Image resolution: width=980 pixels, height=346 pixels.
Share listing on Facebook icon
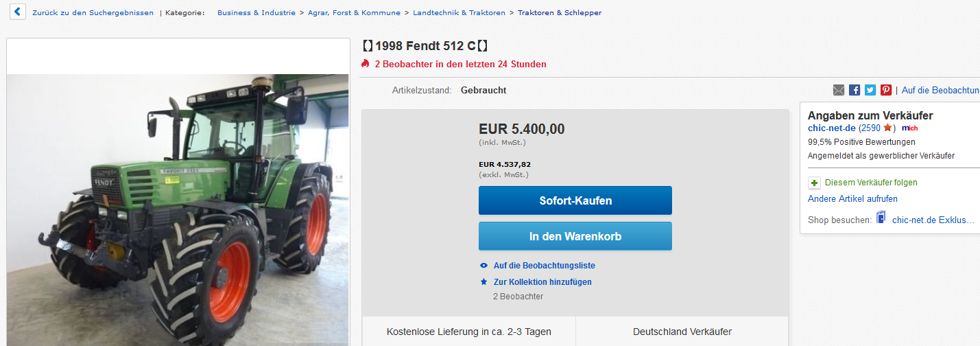tap(854, 90)
